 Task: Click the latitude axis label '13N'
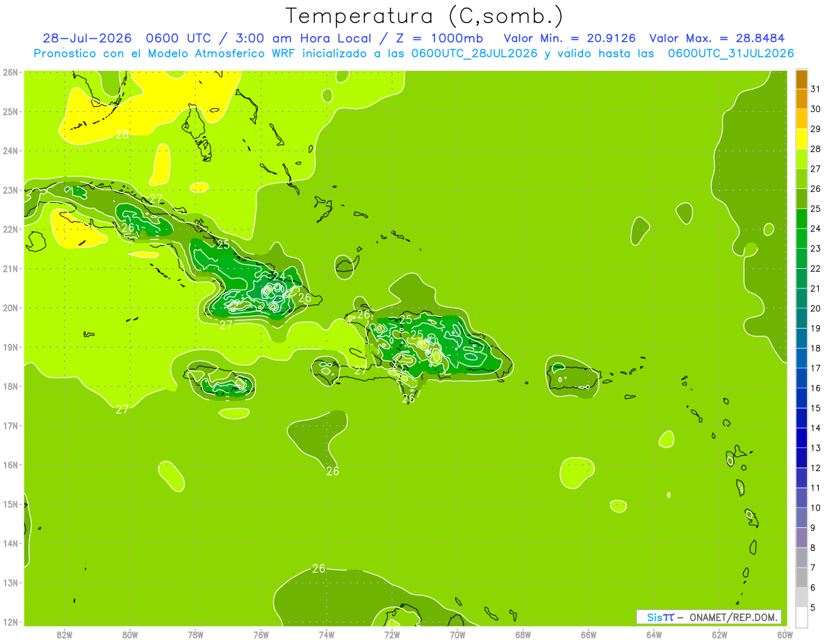pos(10,583)
